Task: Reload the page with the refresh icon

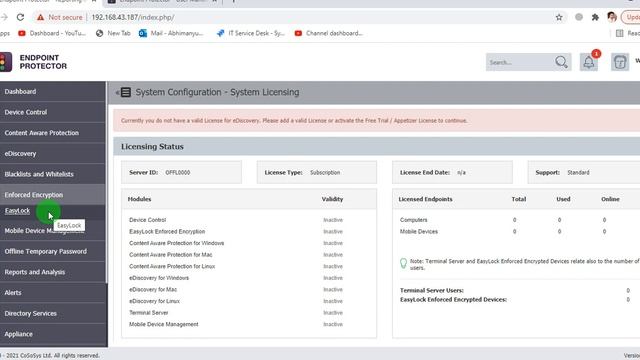Action: (20, 17)
